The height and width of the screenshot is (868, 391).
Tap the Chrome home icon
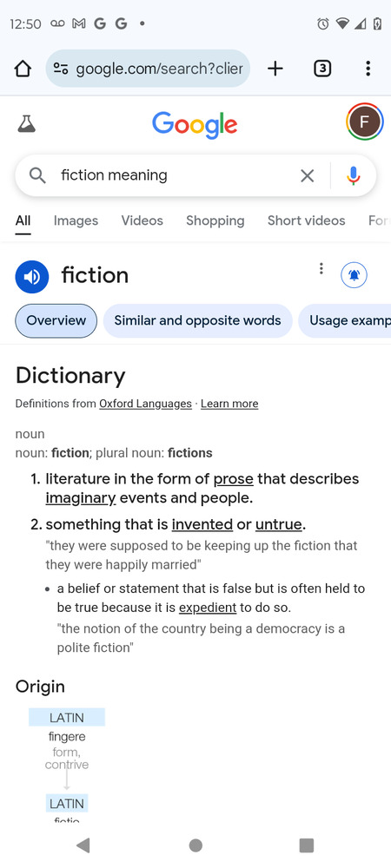(x=23, y=69)
